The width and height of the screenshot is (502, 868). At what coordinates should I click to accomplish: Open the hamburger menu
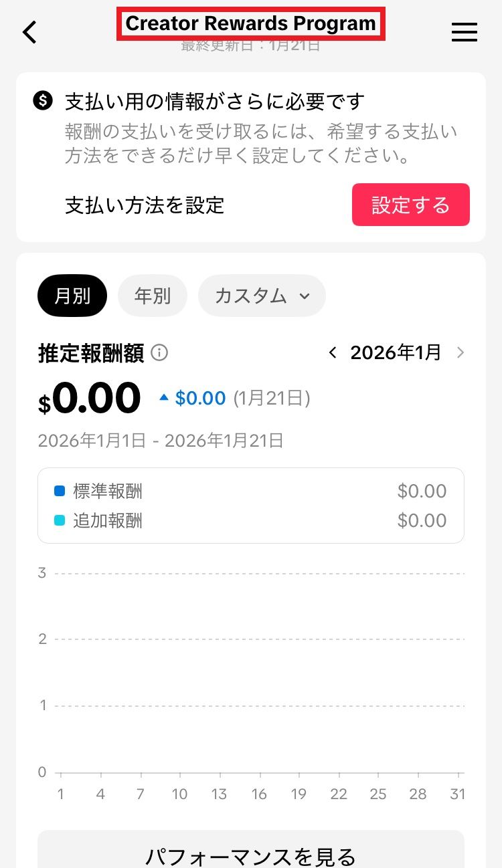tap(464, 32)
